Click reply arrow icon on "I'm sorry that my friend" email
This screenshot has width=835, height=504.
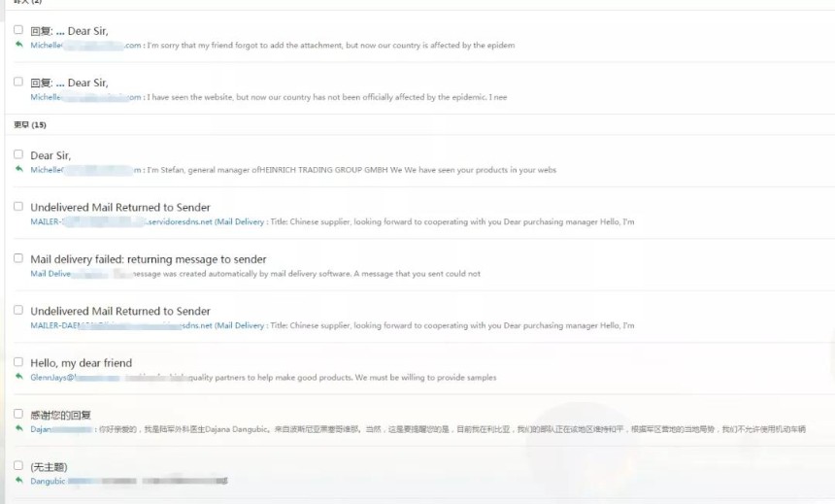click(x=18, y=45)
